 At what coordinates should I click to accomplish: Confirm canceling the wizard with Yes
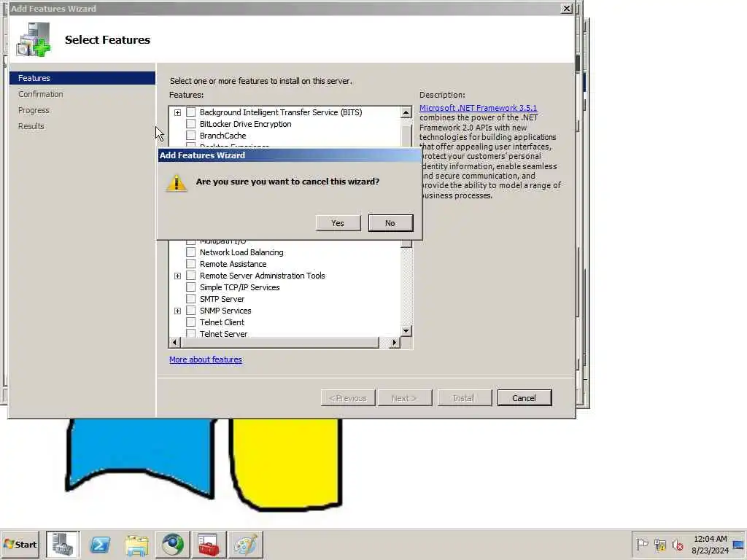338,223
